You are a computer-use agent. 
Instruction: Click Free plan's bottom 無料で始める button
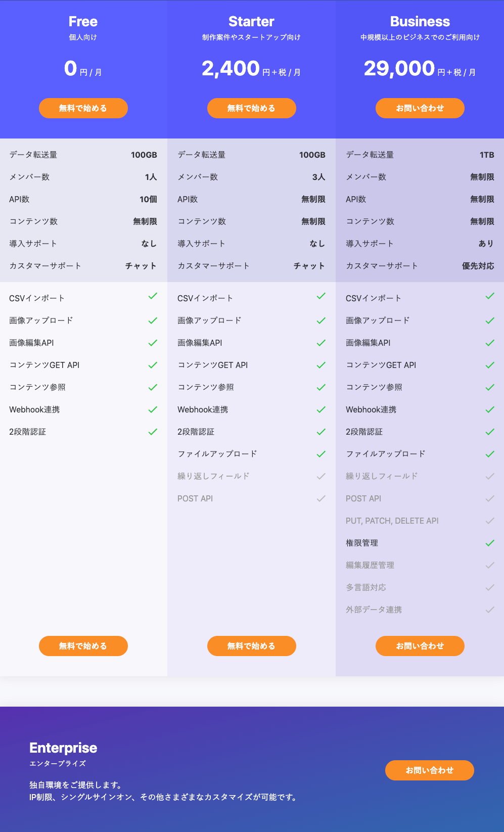tap(83, 646)
